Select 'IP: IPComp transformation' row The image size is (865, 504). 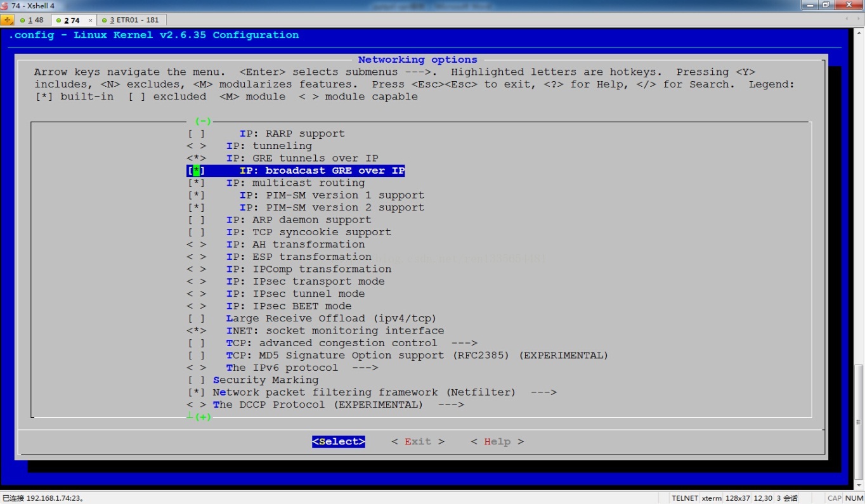pos(289,269)
